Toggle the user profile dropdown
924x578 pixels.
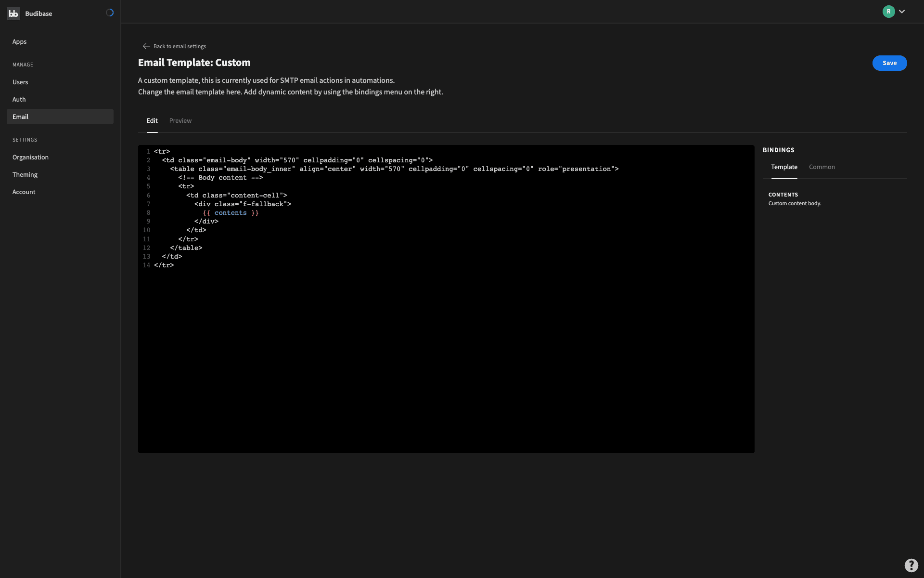[x=901, y=12]
